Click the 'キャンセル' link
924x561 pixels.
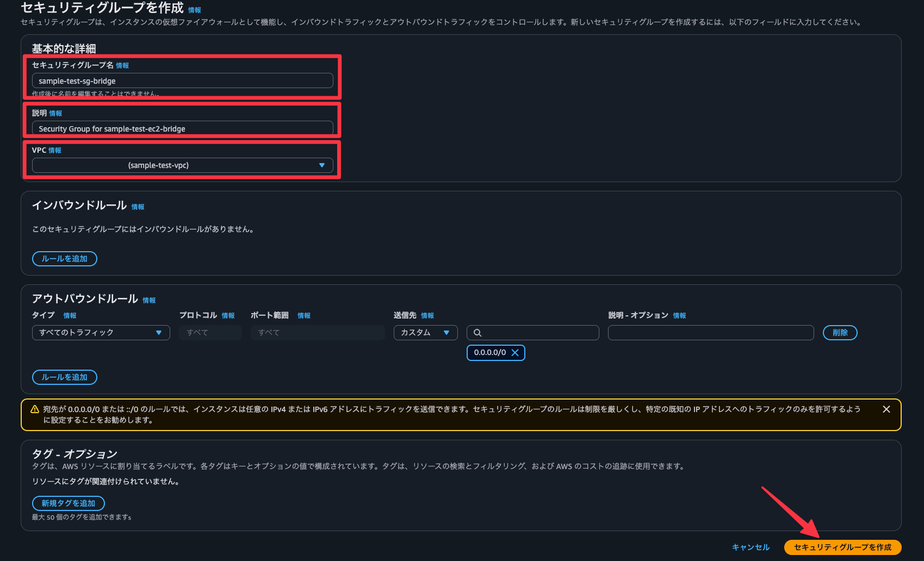pos(751,547)
